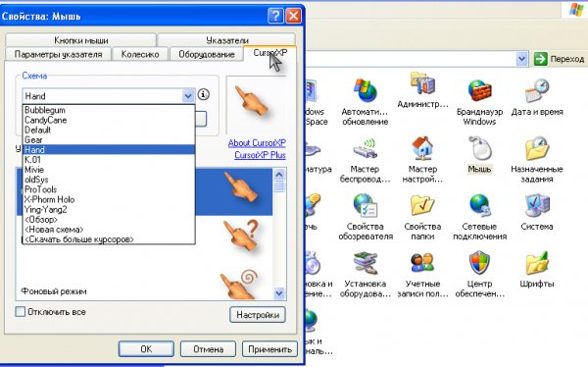Choose Gear scheme from the list

coord(109,139)
